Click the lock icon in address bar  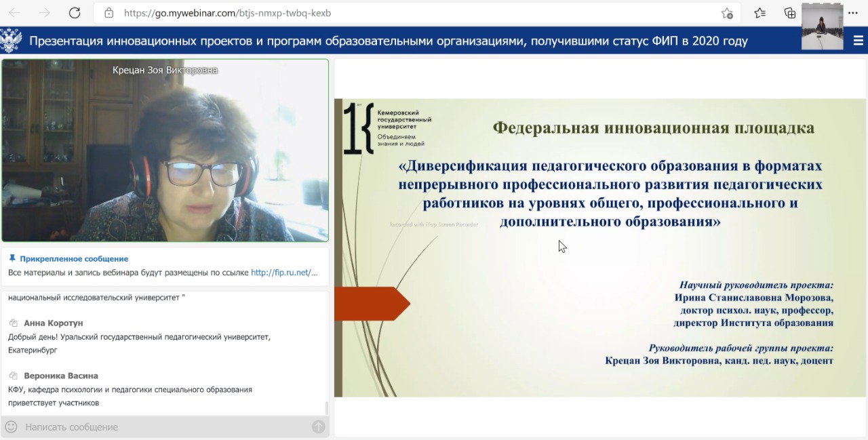(108, 13)
